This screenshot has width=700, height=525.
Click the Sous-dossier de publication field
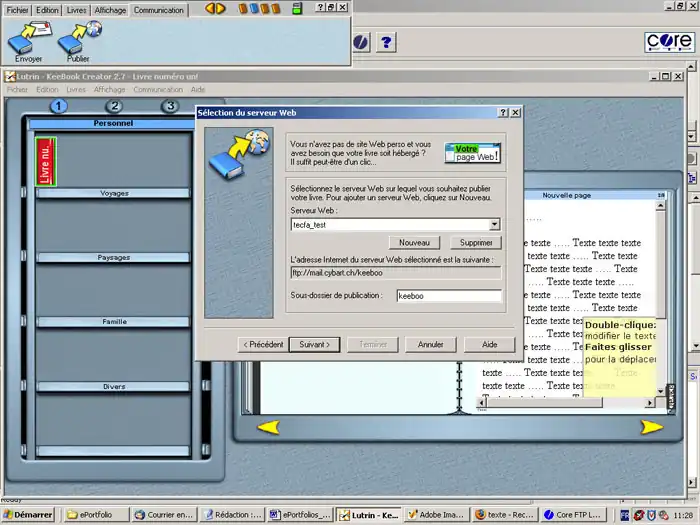pos(449,296)
